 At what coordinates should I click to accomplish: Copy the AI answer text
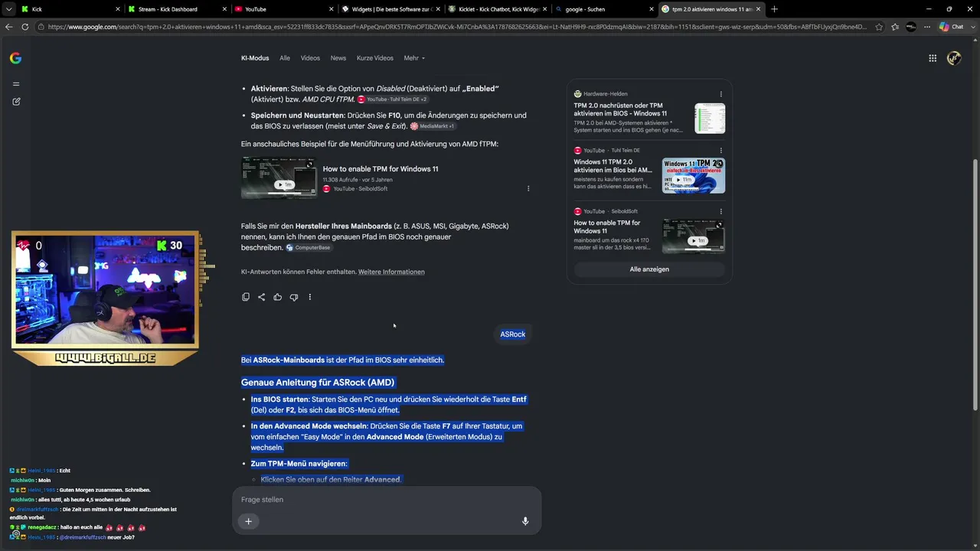click(246, 297)
